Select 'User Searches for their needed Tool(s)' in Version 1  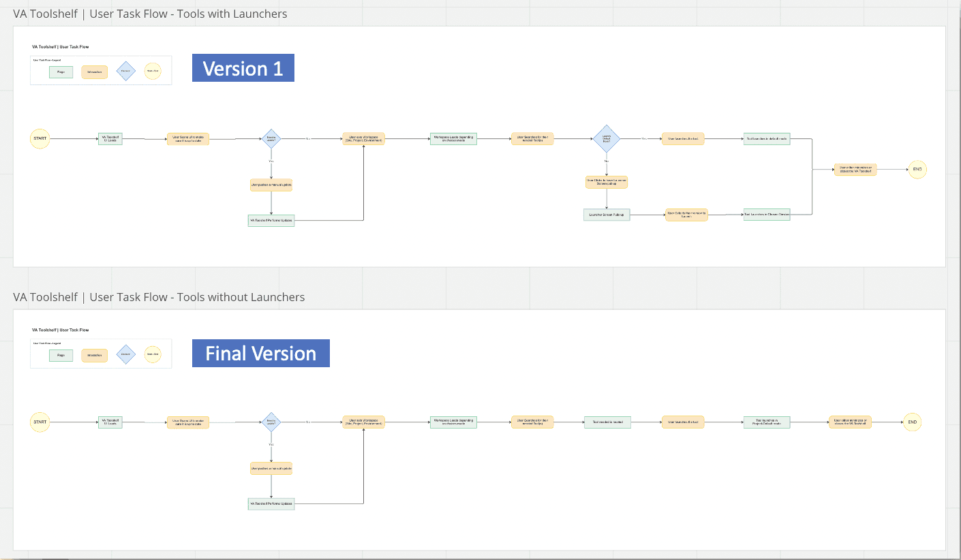(x=532, y=139)
